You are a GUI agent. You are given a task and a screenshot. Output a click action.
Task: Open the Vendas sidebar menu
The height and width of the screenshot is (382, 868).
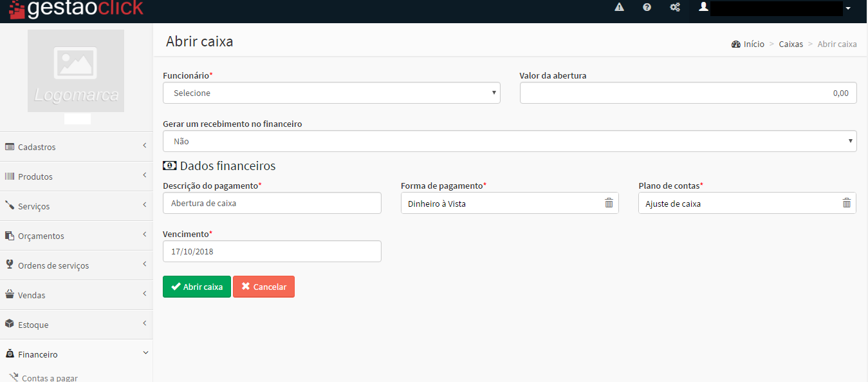(x=76, y=295)
